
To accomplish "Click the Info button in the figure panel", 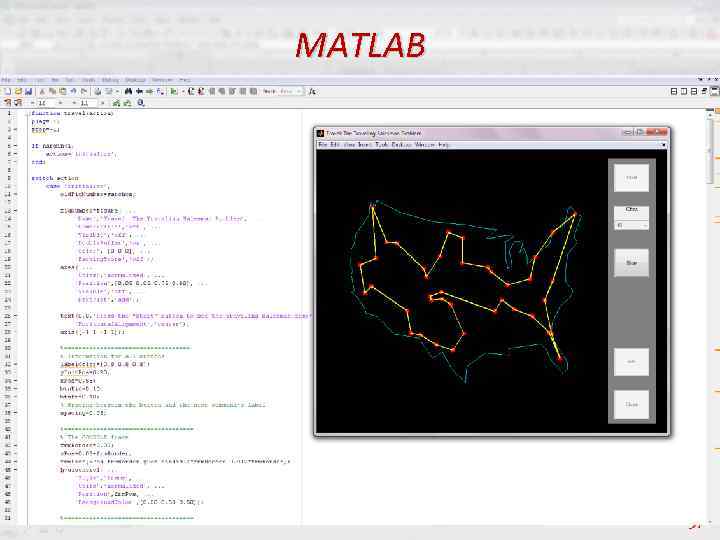I will pos(631,361).
